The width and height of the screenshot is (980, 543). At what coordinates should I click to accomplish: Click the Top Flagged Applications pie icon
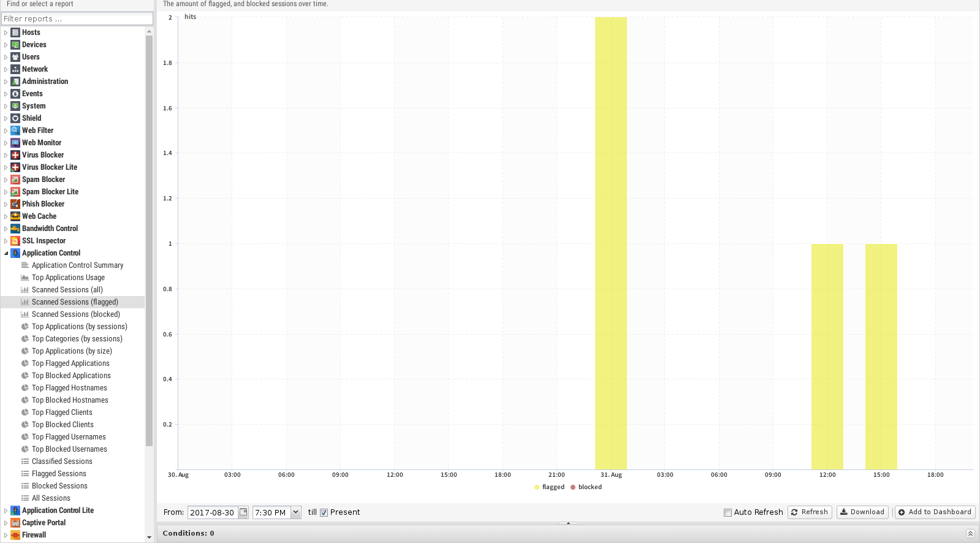point(25,363)
